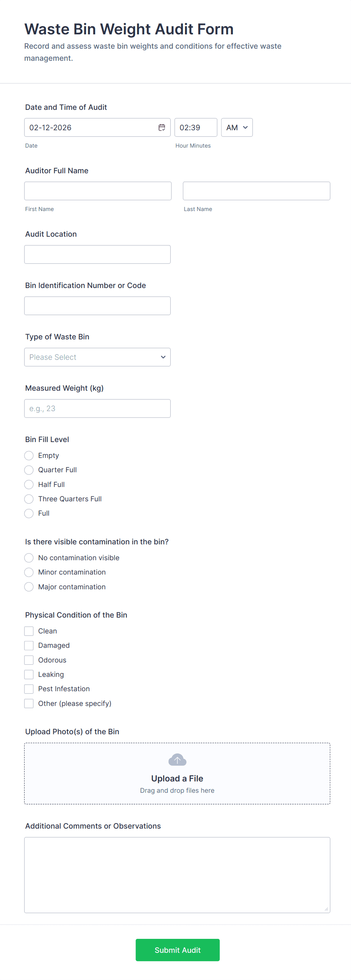
Task: Focus the First Name field
Action: pos(98,191)
